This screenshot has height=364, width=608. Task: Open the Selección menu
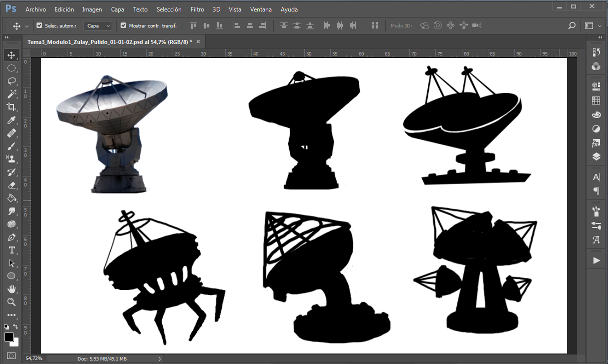[x=169, y=9]
